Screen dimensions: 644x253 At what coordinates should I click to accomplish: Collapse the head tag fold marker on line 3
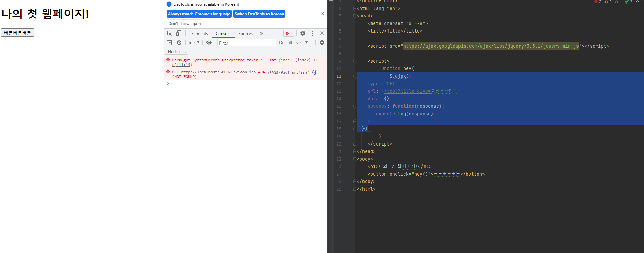tap(355, 16)
